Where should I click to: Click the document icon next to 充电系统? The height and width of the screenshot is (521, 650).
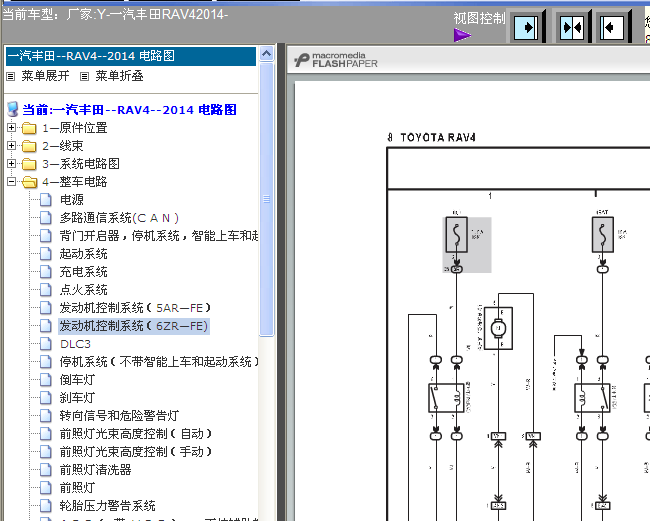click(46, 272)
